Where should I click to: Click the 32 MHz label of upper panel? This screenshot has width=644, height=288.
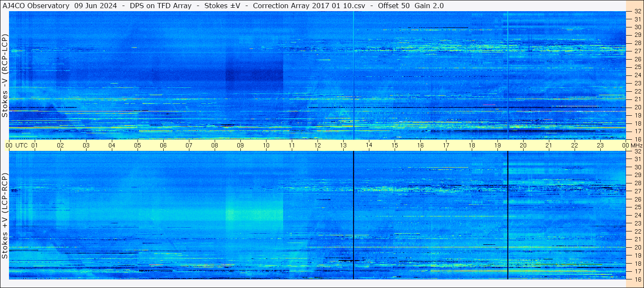coord(638,12)
